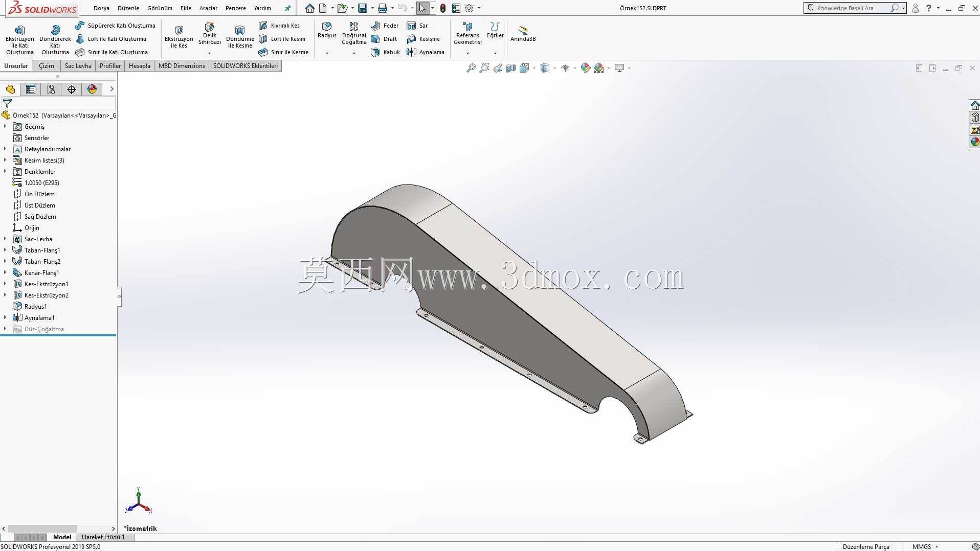Switch to the Çizim tab
The image size is (980, 551).
click(47, 66)
